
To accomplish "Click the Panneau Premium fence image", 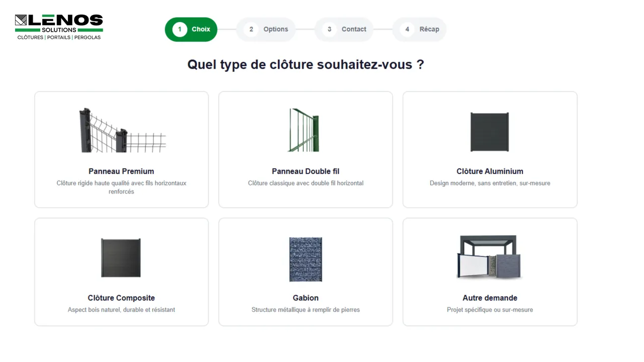I will point(122,130).
